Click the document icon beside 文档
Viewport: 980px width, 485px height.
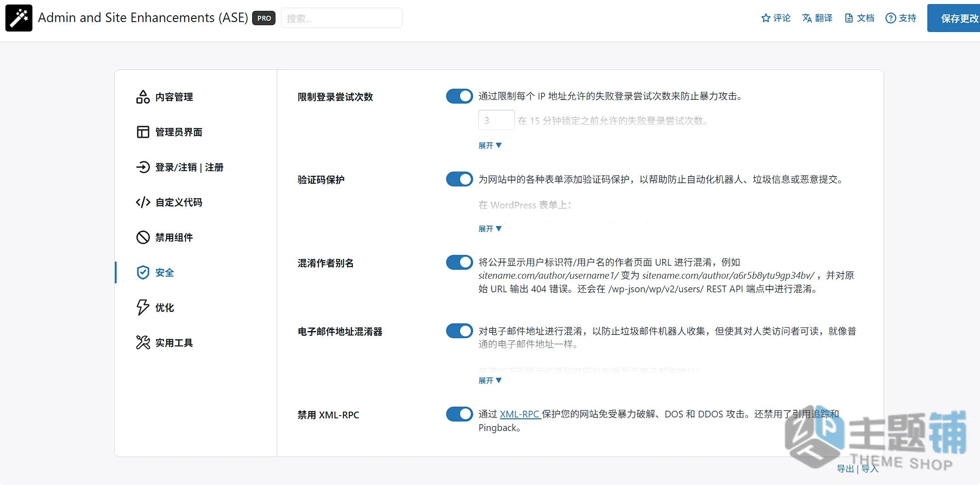[x=849, y=18]
